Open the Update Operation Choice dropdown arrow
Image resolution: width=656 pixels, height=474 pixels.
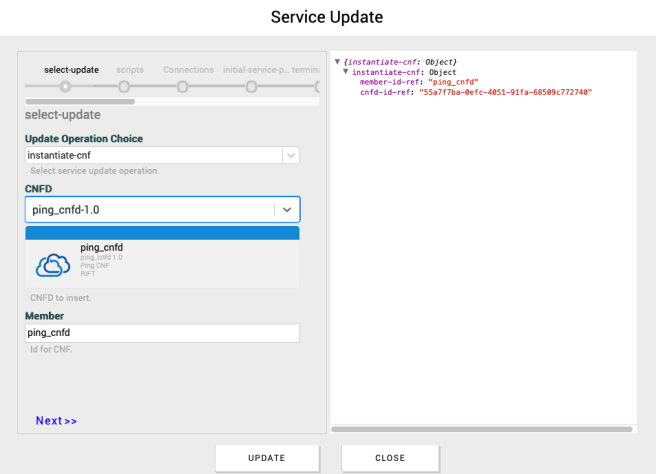290,156
